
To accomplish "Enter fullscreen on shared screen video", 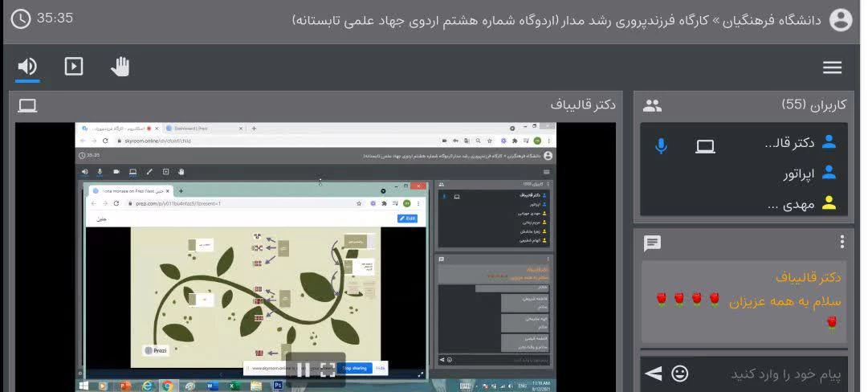I will pyautogui.click(x=328, y=370).
